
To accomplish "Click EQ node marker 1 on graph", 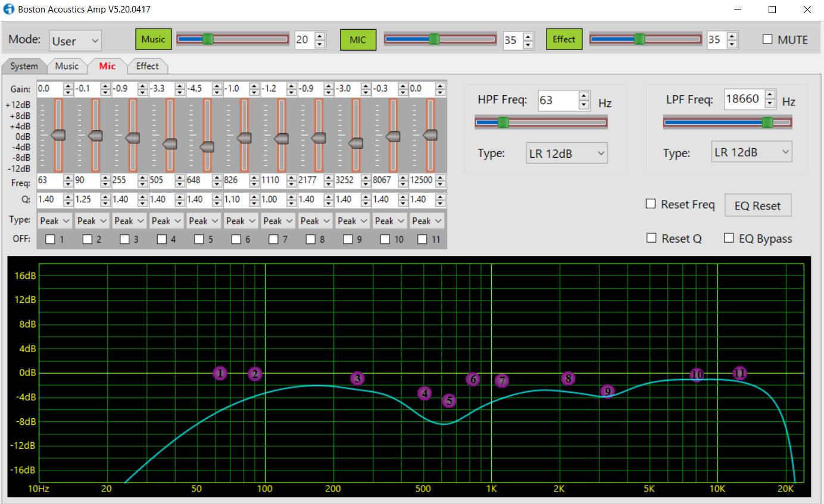I will [x=220, y=373].
